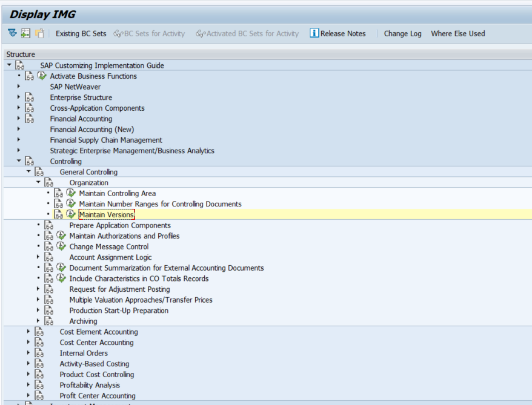
Task: Execute Maintain Number Ranges for Controlling Documents icon
Action: tap(71, 203)
